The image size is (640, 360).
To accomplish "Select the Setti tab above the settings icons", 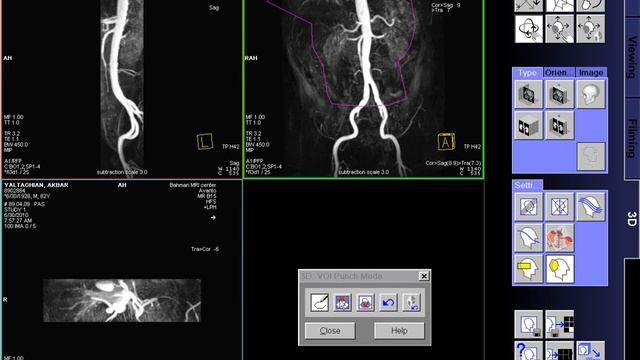I will (x=527, y=185).
